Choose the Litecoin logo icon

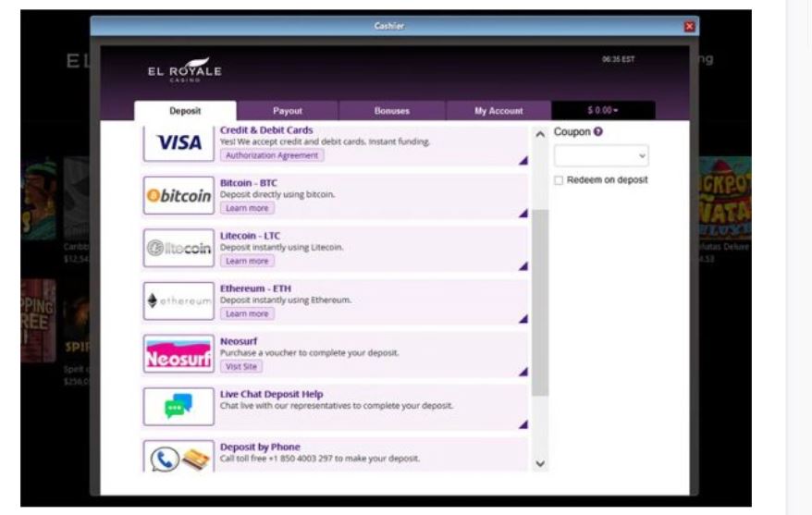coord(179,249)
